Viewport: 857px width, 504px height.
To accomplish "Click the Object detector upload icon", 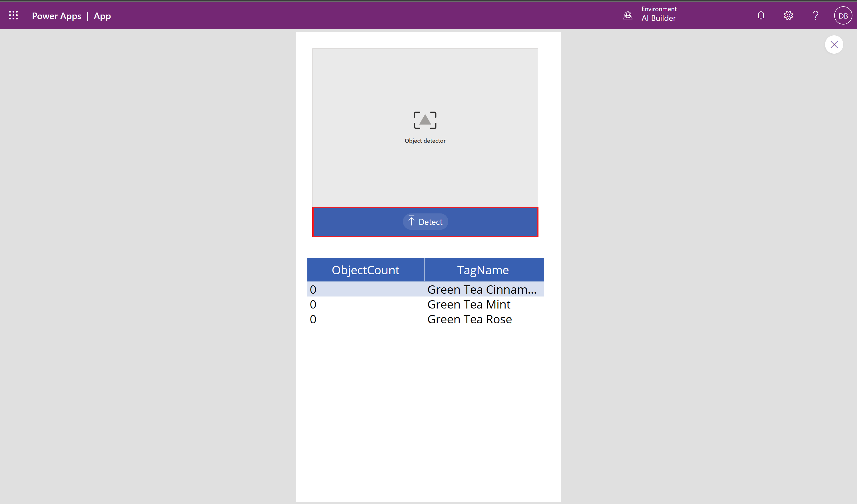I will [x=425, y=120].
